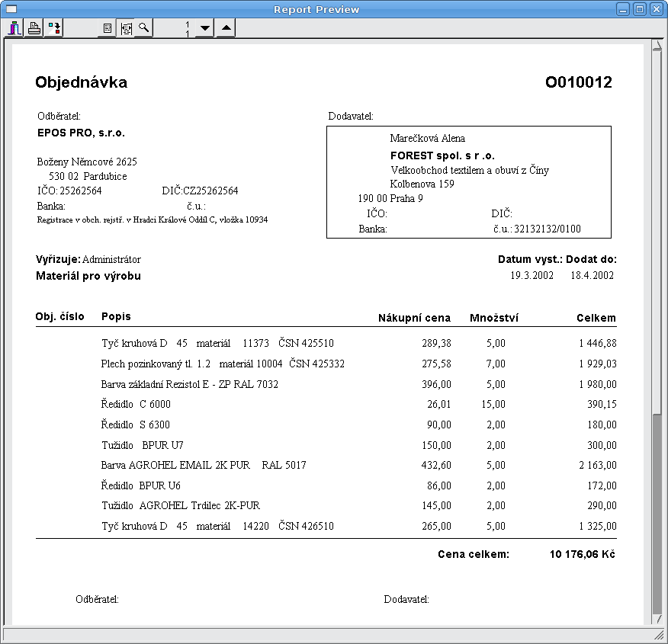
Task: Minimize the Report Preview window
Action: [624, 9]
